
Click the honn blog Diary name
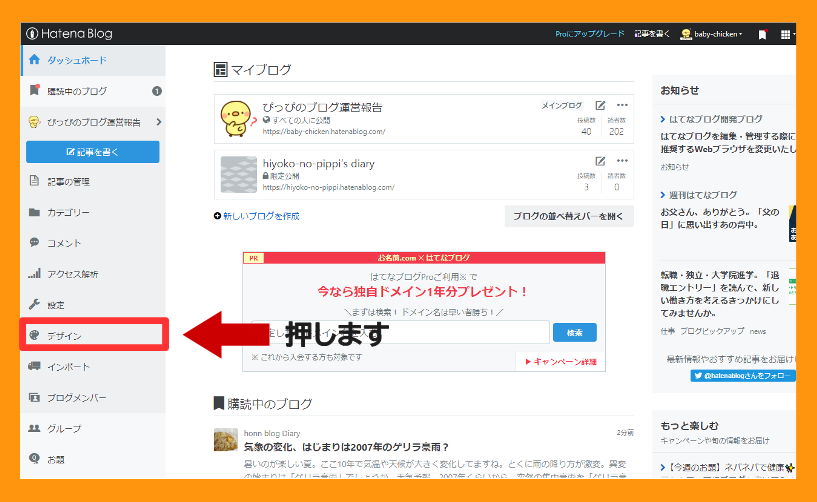272,433
